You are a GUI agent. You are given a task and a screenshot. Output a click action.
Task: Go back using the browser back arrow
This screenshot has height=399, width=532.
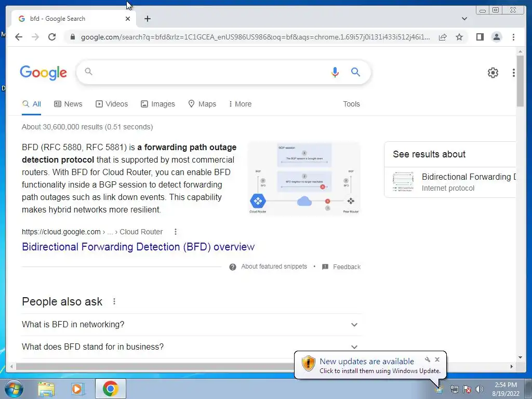[19, 37]
